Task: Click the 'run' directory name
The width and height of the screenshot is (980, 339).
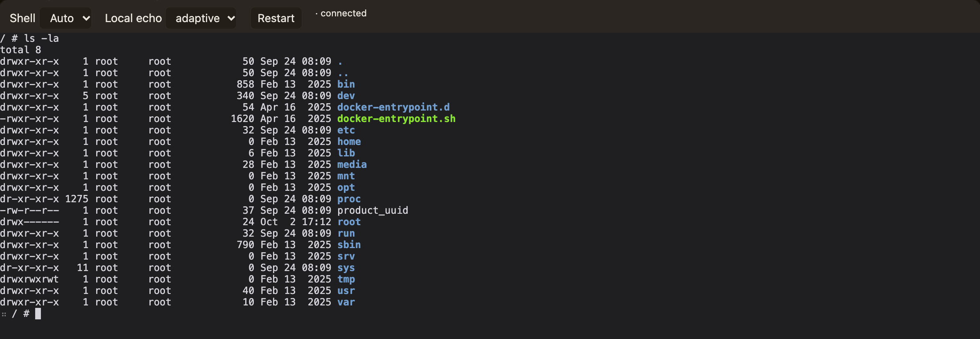Action: [x=346, y=233]
